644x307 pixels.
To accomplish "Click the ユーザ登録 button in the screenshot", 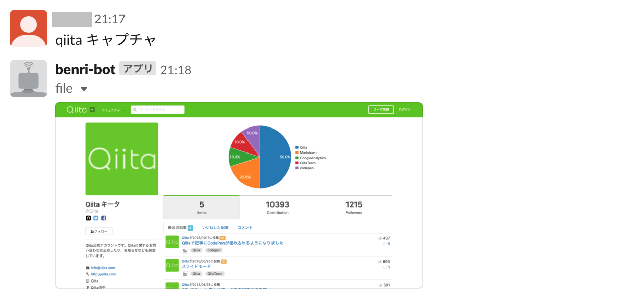I will [381, 110].
